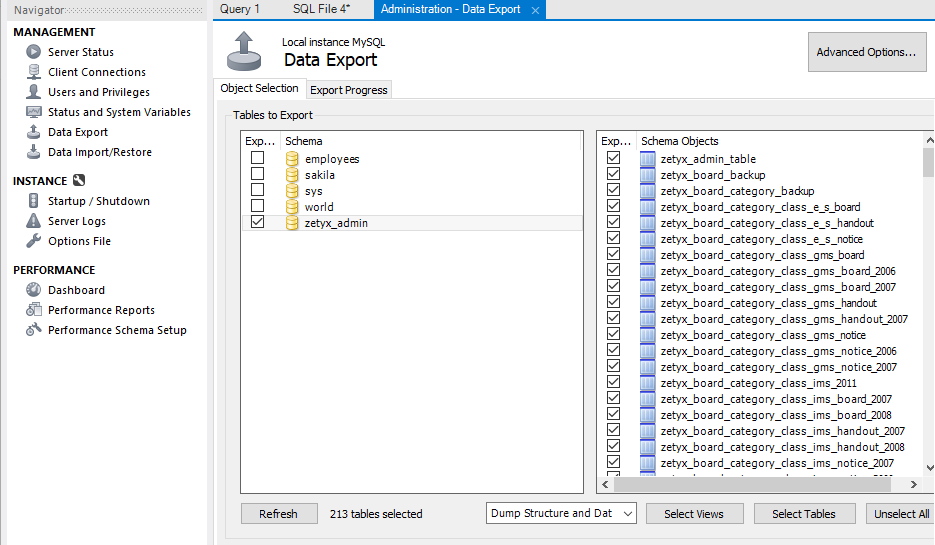
Task: Click the wrench icon beside INSTANCE heading
Action: tap(79, 180)
